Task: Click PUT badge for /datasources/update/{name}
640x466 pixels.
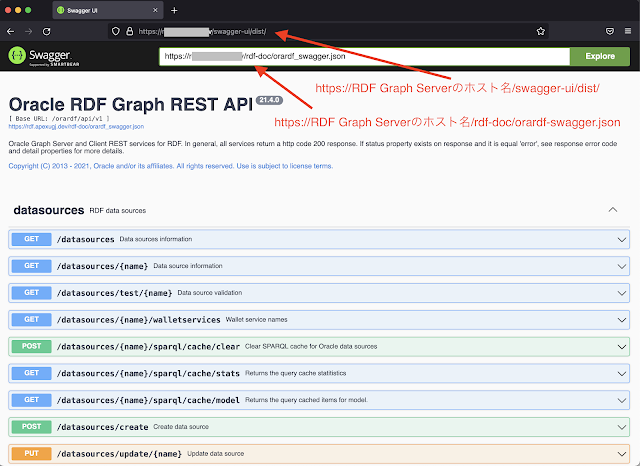Action: pyautogui.click(x=31, y=453)
